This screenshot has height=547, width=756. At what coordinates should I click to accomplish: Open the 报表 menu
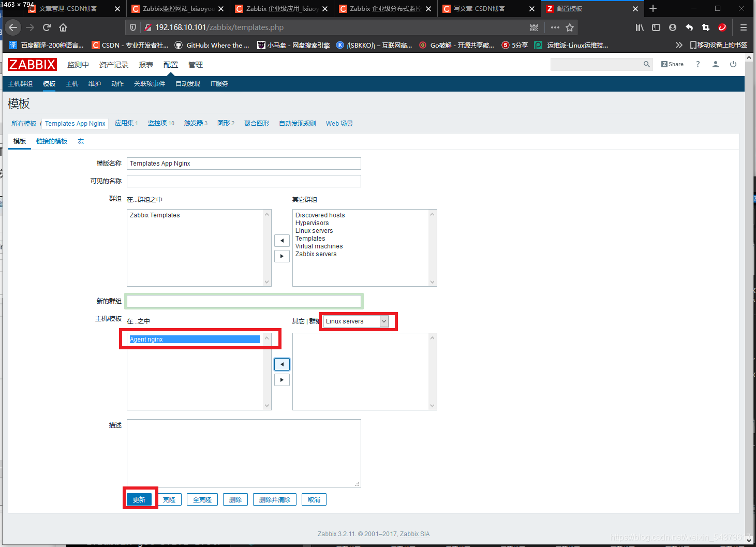(146, 65)
